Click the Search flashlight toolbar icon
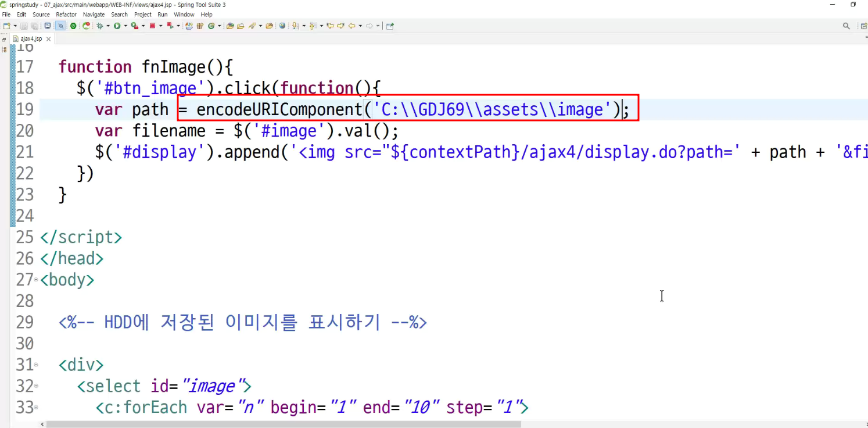Image resolution: width=868 pixels, height=428 pixels. 252,26
